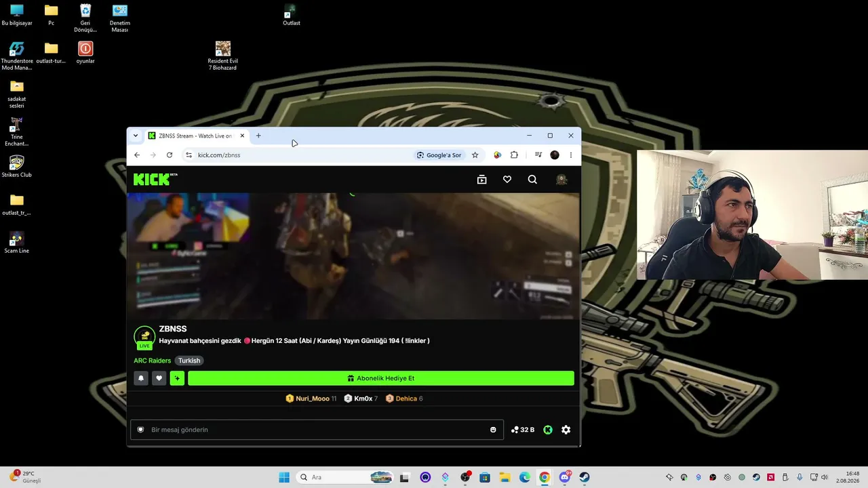This screenshot has height=488, width=868.
Task: Open the emoji picker in chat
Action: [x=493, y=430]
